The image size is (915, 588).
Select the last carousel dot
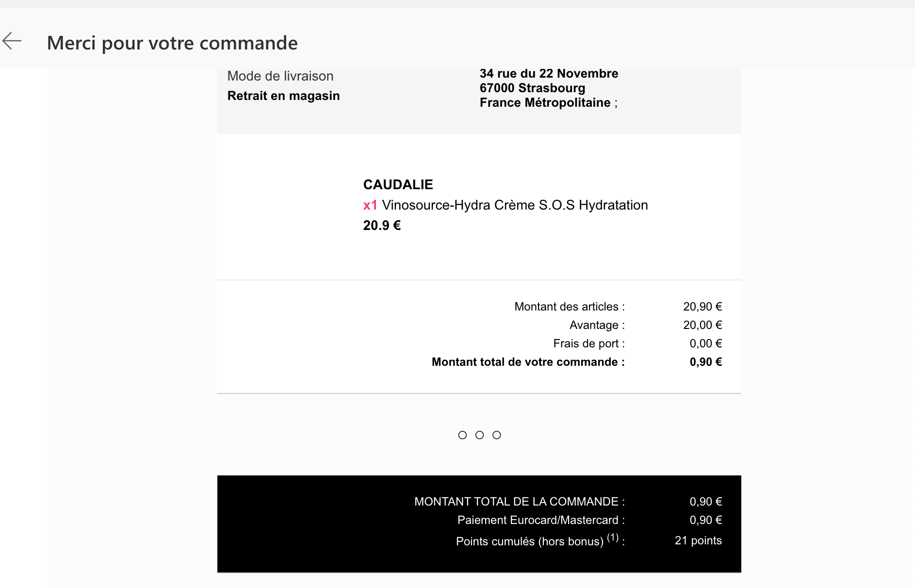coord(496,435)
